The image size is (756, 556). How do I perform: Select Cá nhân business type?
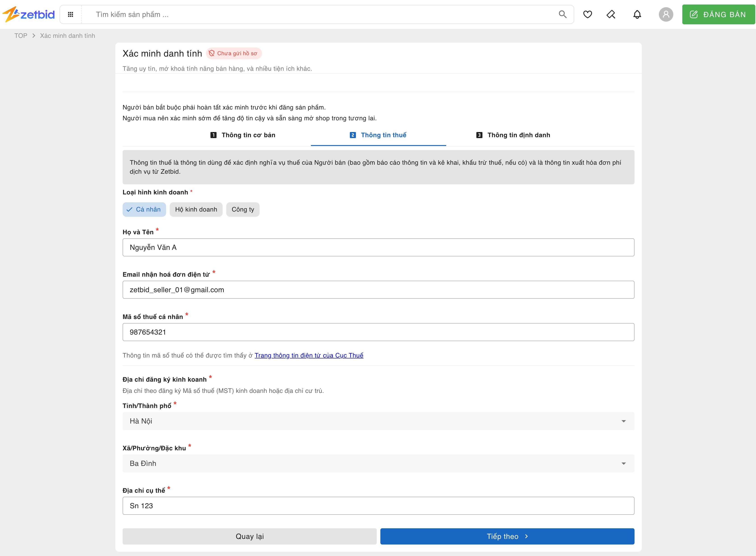(144, 209)
